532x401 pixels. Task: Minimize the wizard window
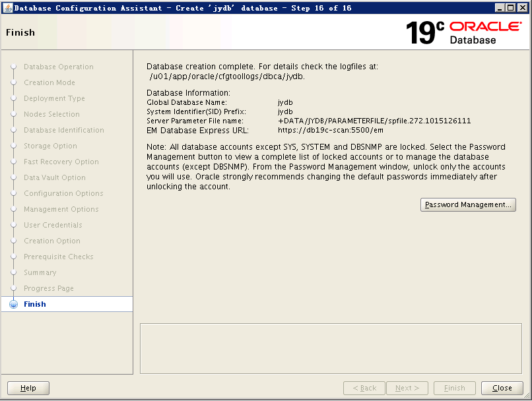click(x=499, y=7)
